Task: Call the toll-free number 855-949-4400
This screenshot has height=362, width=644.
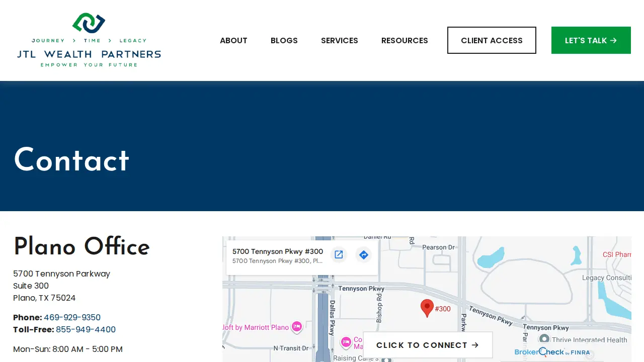Action: coord(86,329)
